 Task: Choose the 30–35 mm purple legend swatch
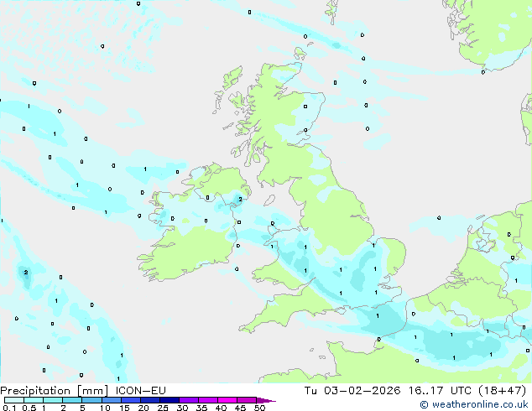point(188,400)
